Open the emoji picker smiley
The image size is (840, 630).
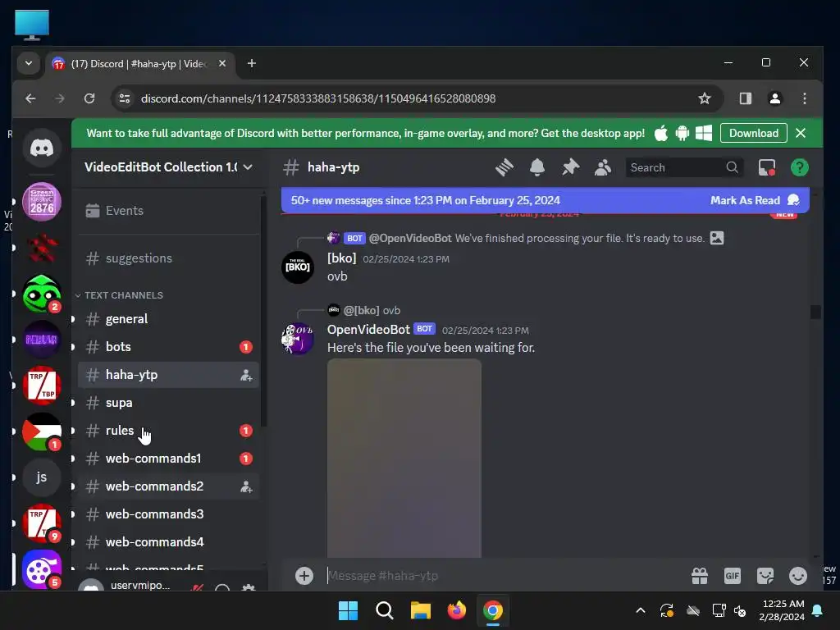[x=797, y=576]
